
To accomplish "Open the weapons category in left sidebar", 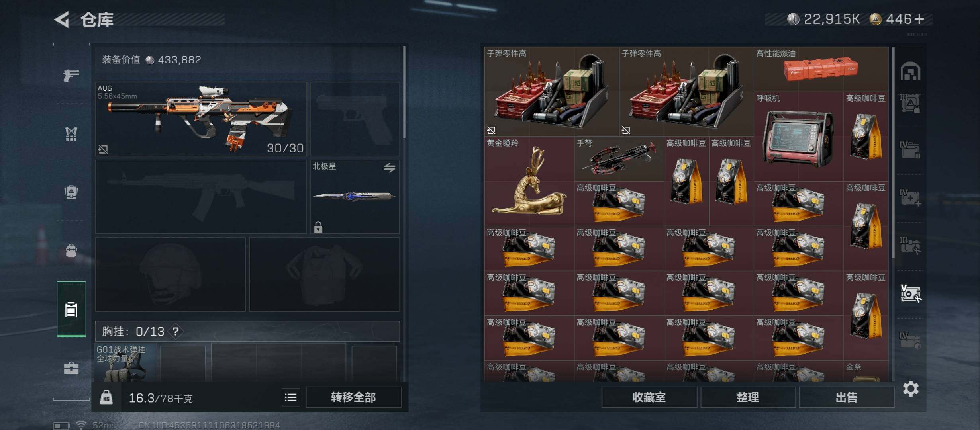I will pos(71,75).
